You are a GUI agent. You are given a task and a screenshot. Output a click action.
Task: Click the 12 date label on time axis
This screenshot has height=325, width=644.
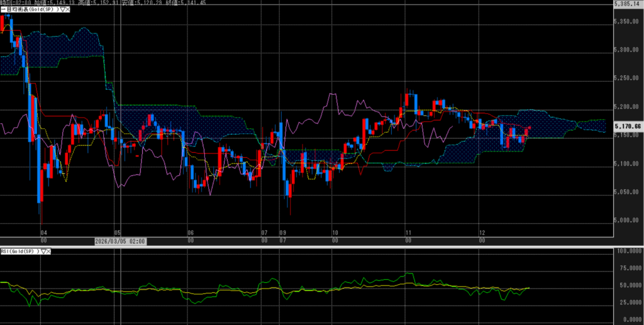tap(480, 232)
